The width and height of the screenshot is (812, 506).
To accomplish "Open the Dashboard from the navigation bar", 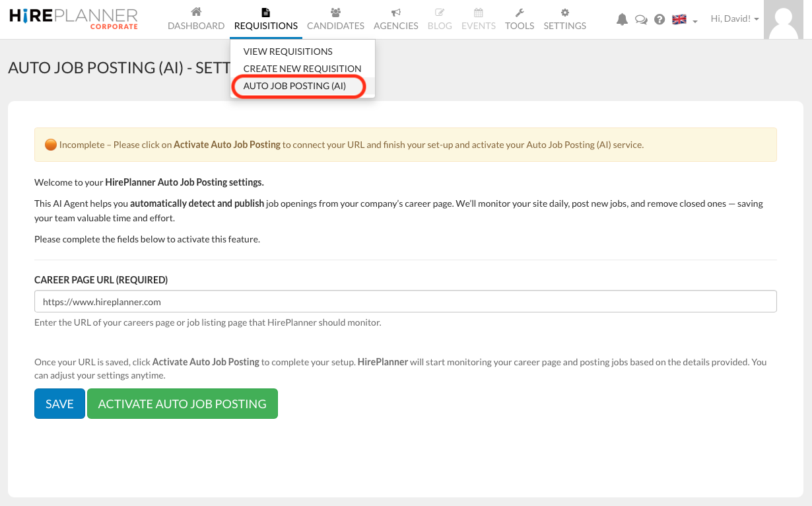I will coord(195,18).
